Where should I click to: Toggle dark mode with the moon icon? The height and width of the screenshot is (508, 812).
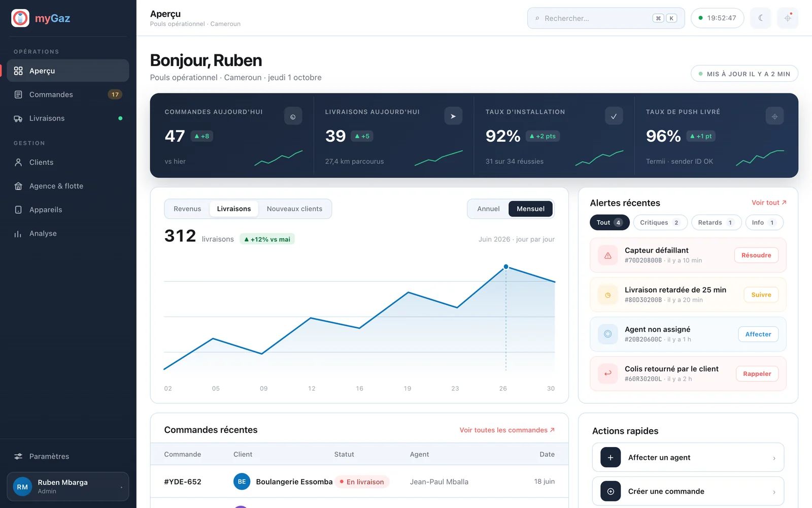coord(761,18)
